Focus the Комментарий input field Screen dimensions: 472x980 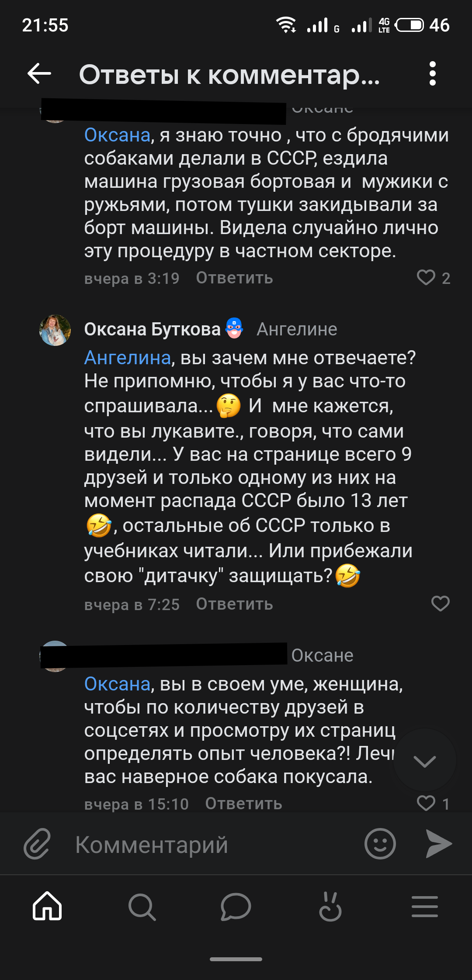point(210,845)
